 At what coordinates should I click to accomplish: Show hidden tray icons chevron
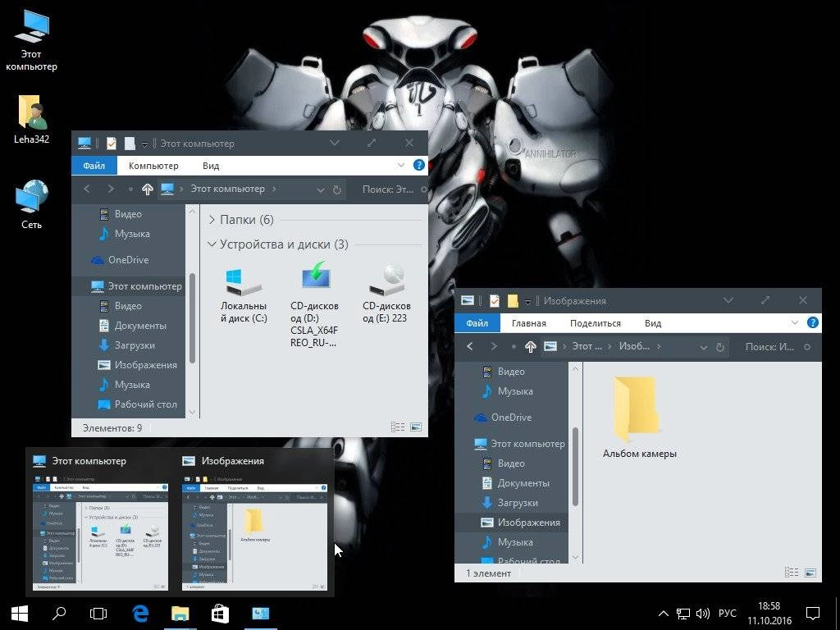pos(663,614)
